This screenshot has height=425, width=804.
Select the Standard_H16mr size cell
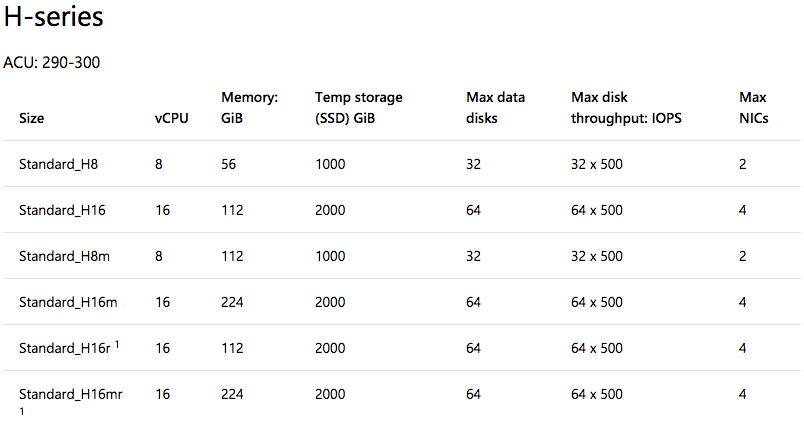coord(71,394)
